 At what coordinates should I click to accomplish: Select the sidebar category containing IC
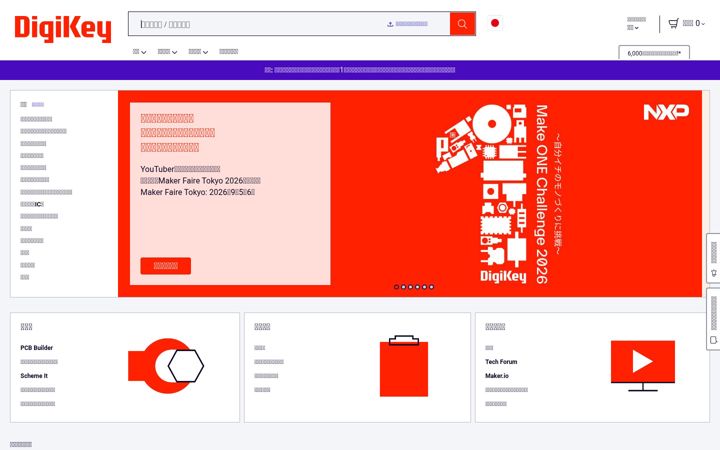(32, 204)
